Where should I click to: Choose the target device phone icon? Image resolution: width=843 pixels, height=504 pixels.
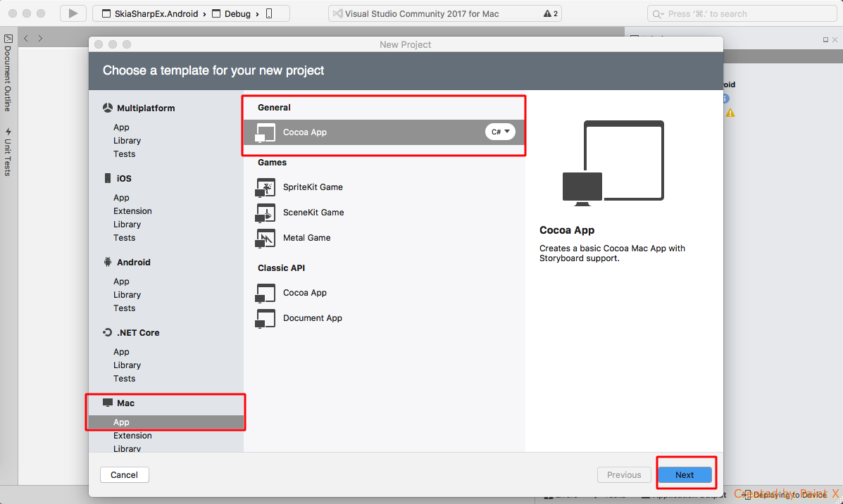pyautogui.click(x=269, y=14)
